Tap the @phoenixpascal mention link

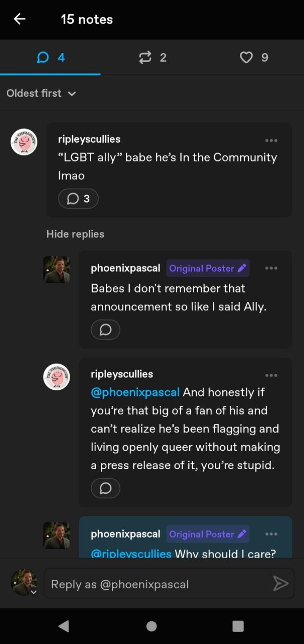(x=135, y=392)
